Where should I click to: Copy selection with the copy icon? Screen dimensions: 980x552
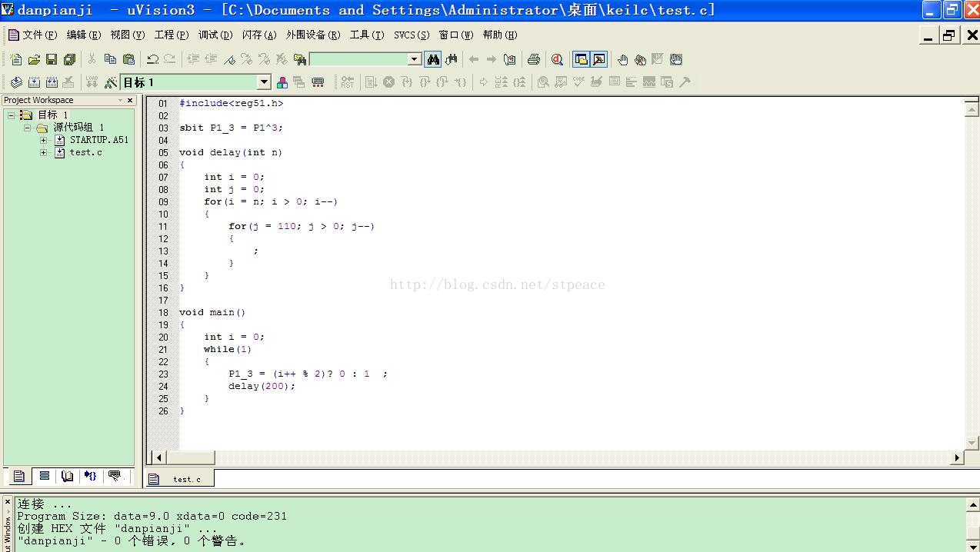(x=110, y=59)
